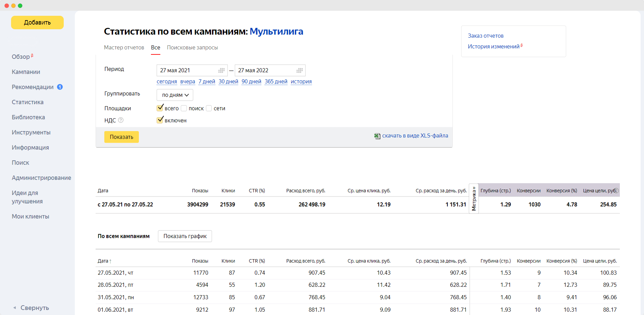Screen dimensions: 644x315
Task: Open Рекомендации in the sidebar
Action: (x=33, y=87)
